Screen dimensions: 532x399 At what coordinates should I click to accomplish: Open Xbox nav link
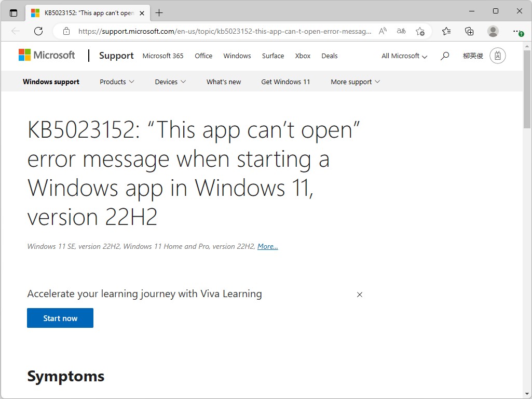tap(303, 56)
